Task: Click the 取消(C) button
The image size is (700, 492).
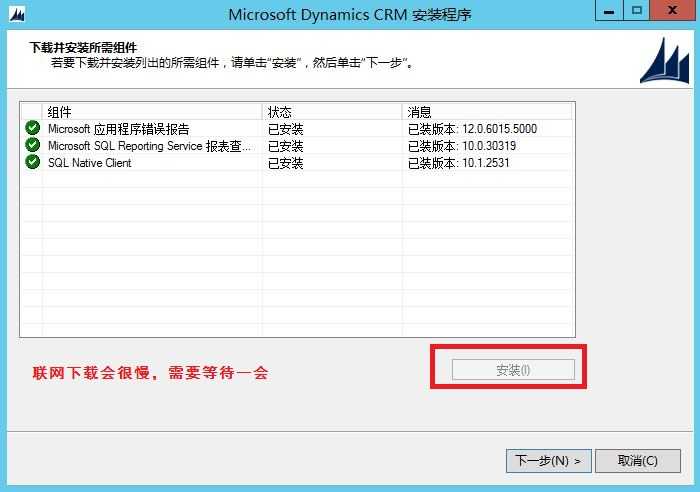Action: pos(638,460)
